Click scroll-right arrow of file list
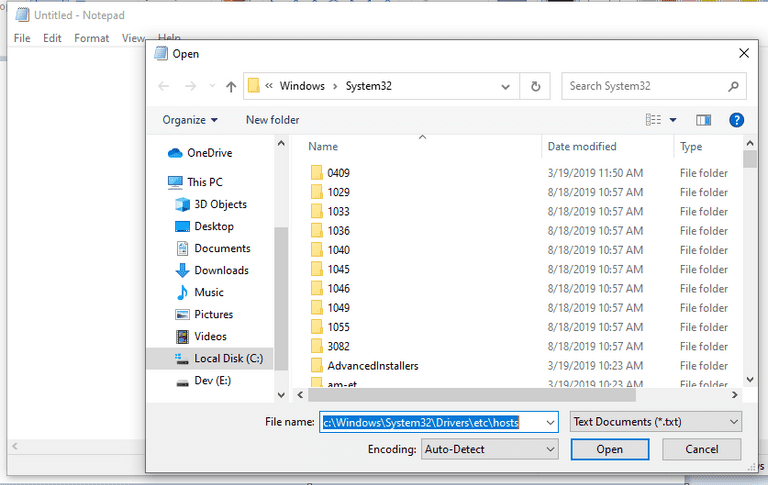 (x=734, y=395)
